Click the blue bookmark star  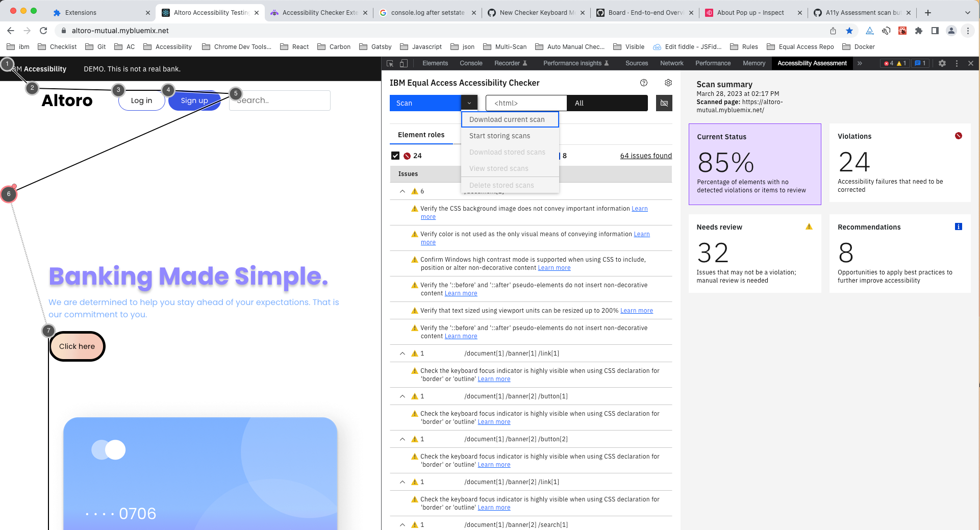click(x=849, y=31)
